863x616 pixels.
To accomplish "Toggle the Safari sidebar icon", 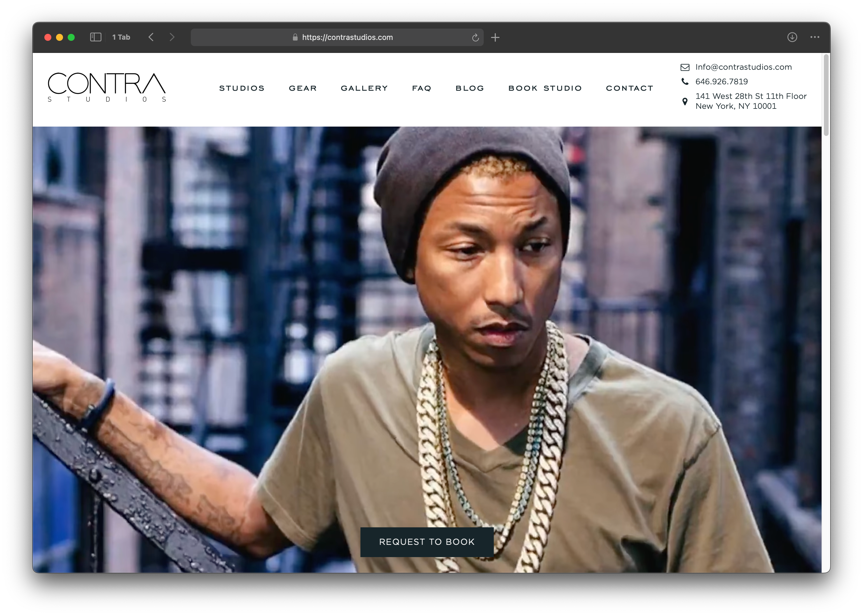I will [96, 37].
